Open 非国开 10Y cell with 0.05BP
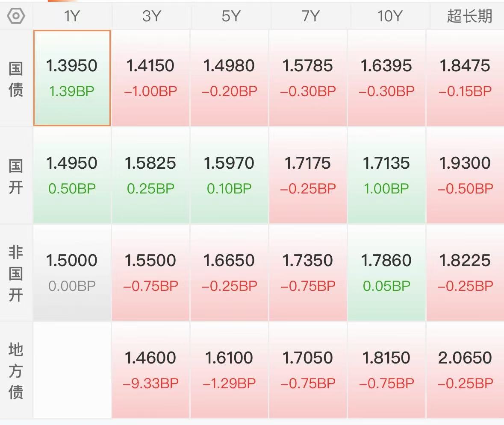Screen dimensions: 504x425 pos(386,273)
